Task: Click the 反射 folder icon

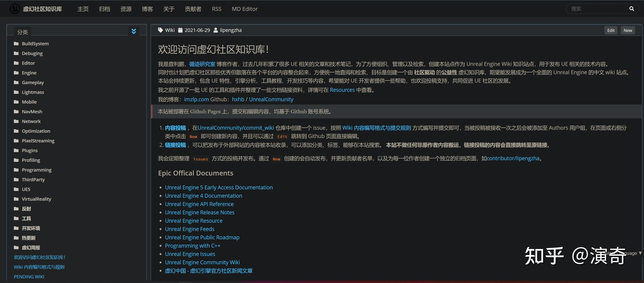Action: (x=16, y=209)
